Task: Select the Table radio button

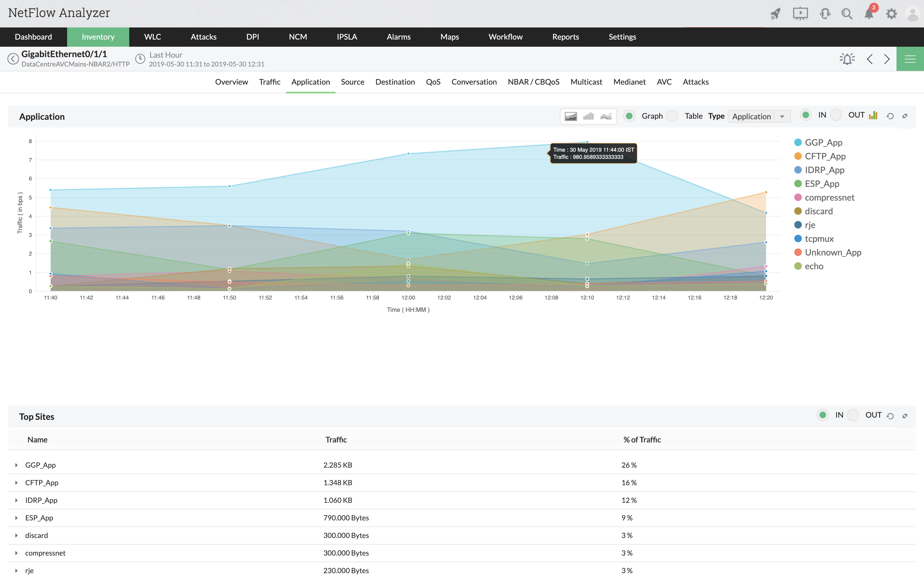Action: 672,116
